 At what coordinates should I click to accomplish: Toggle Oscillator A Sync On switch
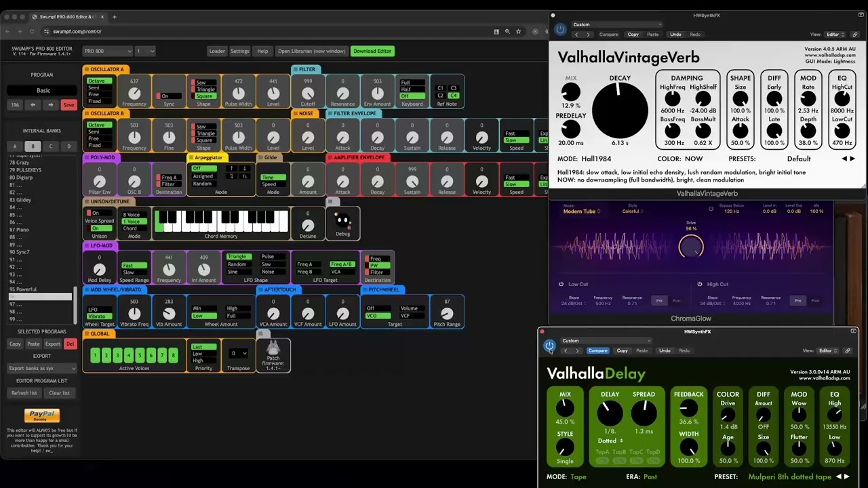tap(169, 96)
